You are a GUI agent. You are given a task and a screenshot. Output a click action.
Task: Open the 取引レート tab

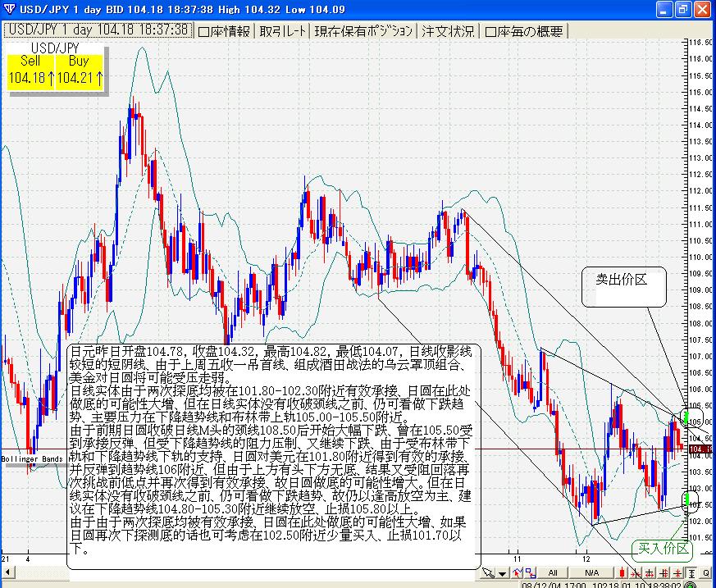(283, 31)
